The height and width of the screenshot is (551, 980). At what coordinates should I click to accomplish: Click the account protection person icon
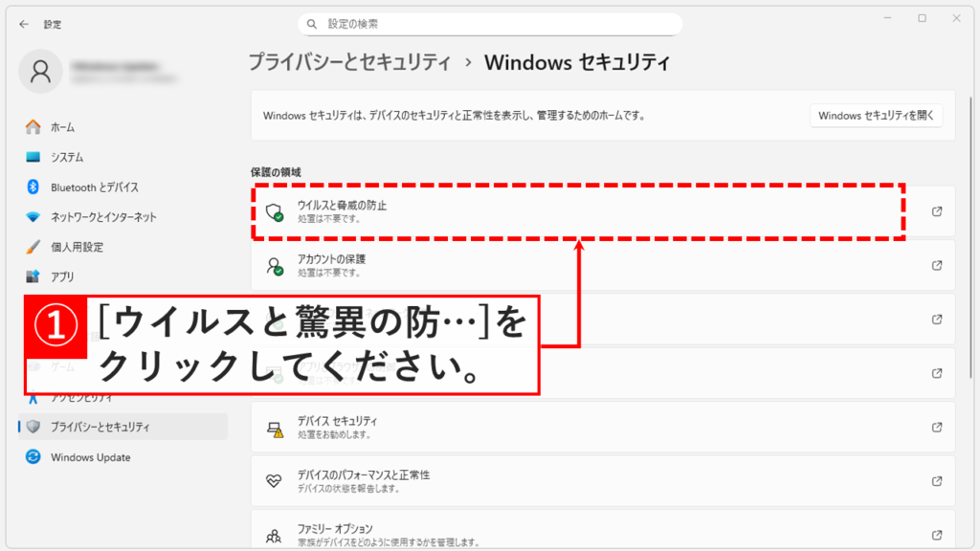pos(275,263)
